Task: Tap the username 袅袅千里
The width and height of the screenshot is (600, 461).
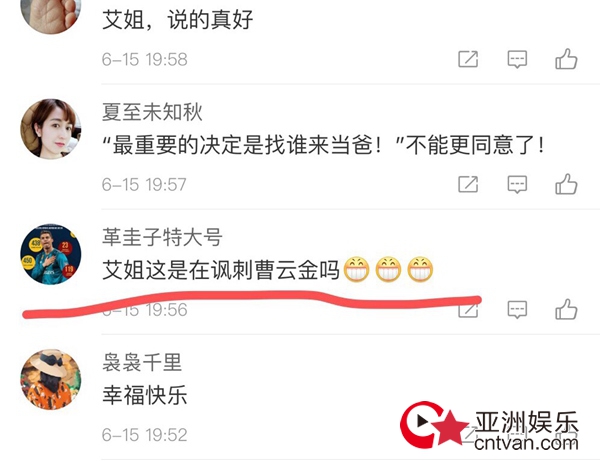Action: (142, 362)
